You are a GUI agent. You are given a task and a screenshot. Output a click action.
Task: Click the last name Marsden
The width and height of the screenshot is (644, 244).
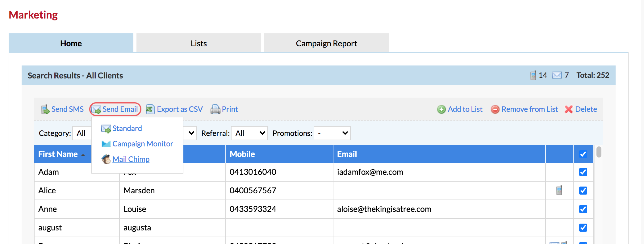click(139, 191)
